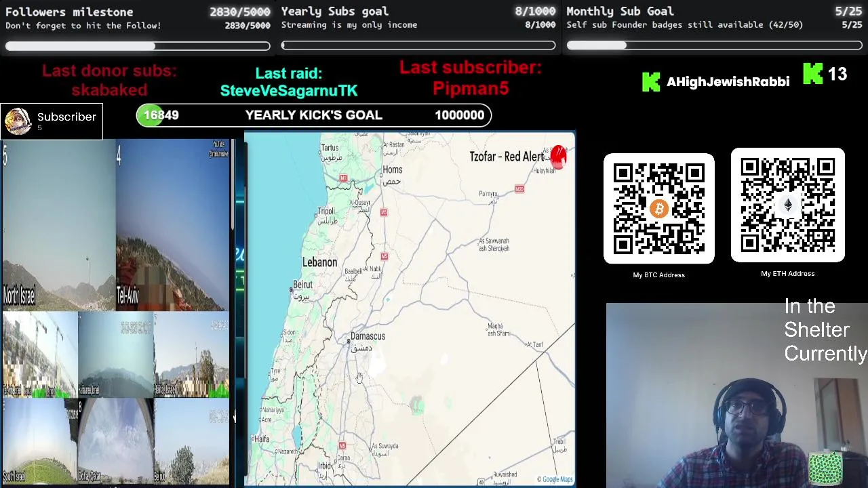The width and height of the screenshot is (868, 488).
Task: Click the Irbid label on map
Action: (x=324, y=466)
